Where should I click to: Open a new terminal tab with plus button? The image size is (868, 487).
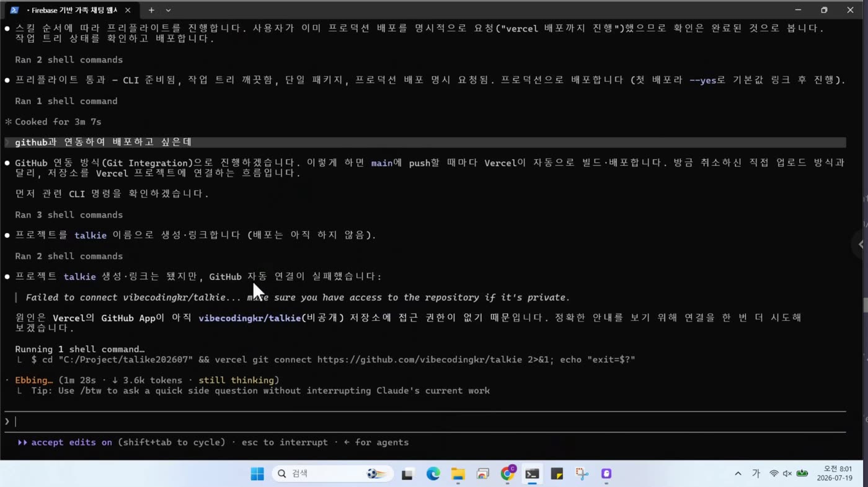[x=151, y=10]
